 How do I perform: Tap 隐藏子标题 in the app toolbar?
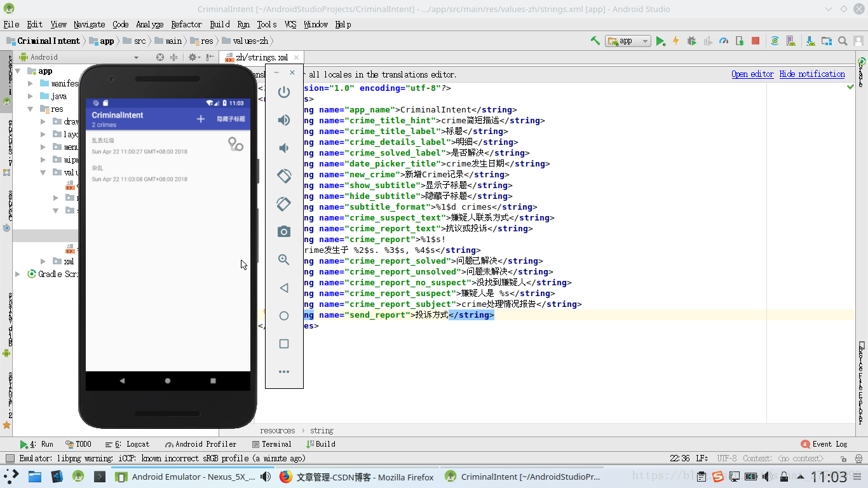click(231, 119)
